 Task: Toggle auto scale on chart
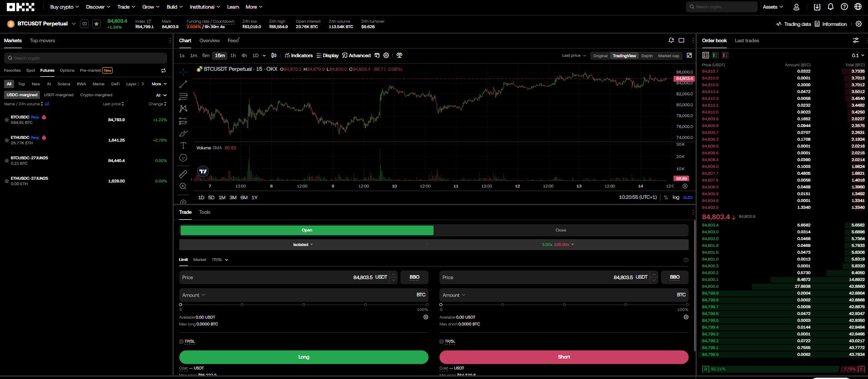click(x=688, y=197)
